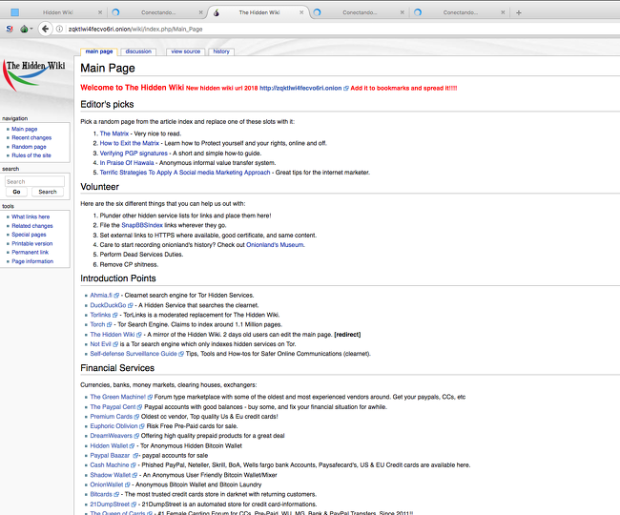Open the NoScript icon in toolbar
The width and height of the screenshot is (620, 515).
pyautogui.click(x=9, y=29)
